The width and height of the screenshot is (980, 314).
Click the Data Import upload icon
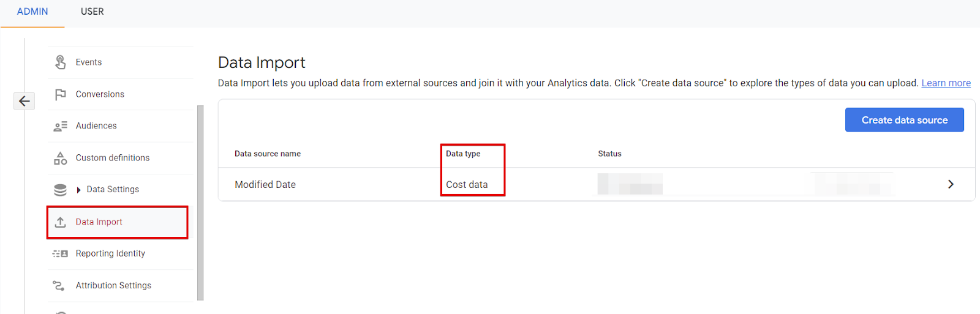(60, 222)
